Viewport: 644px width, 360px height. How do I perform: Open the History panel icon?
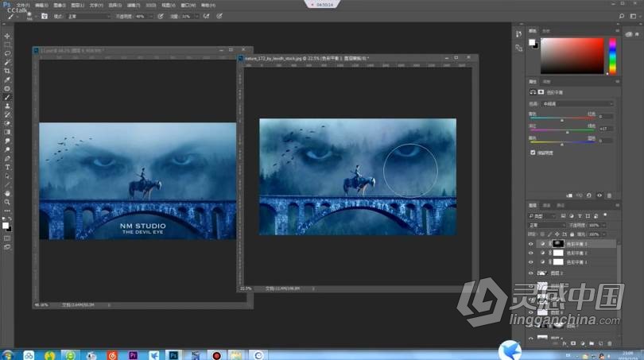point(518,34)
